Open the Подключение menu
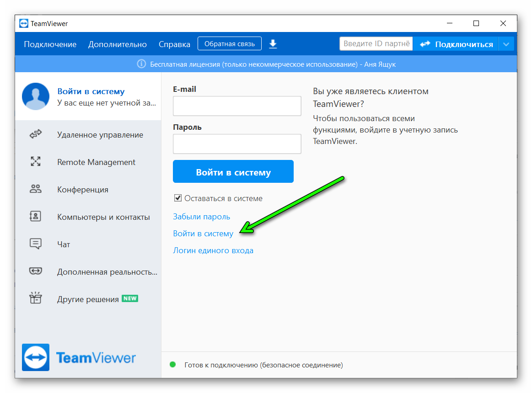 [x=50, y=44]
